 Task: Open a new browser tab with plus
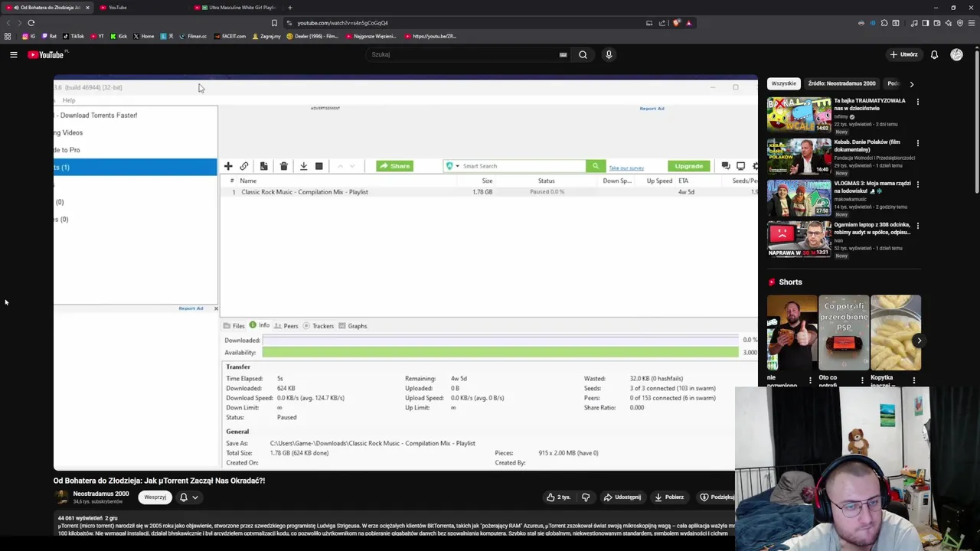point(289,8)
